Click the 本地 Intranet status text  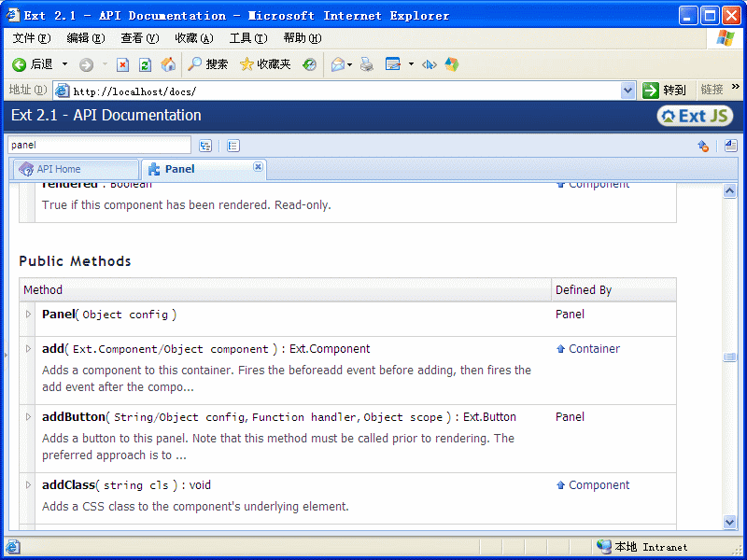tap(651, 547)
